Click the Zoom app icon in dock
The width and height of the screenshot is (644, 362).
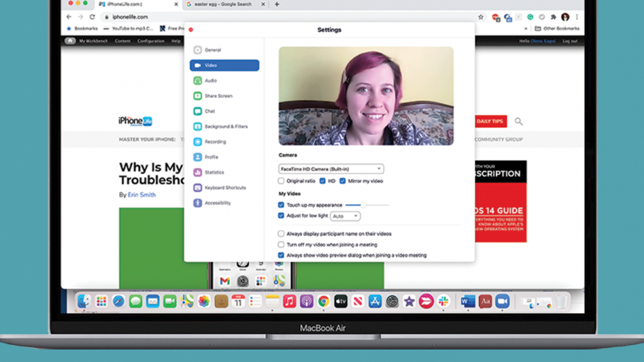point(502,301)
